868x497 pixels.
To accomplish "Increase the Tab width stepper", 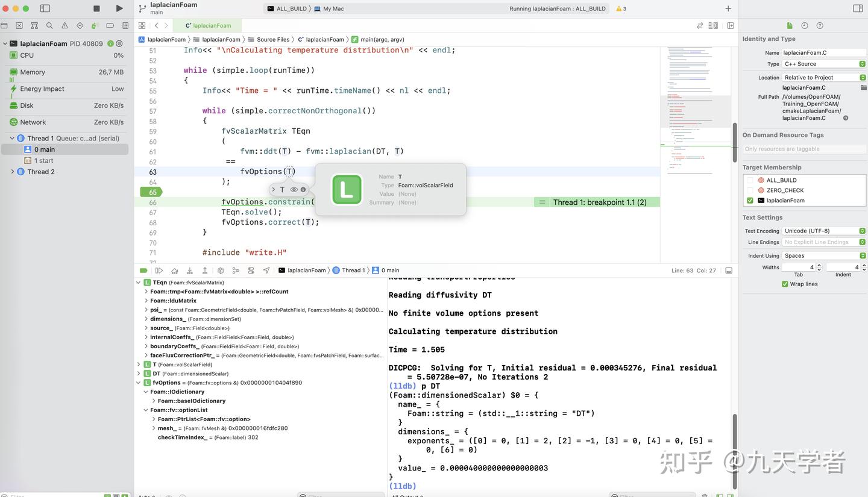I will click(x=819, y=265).
